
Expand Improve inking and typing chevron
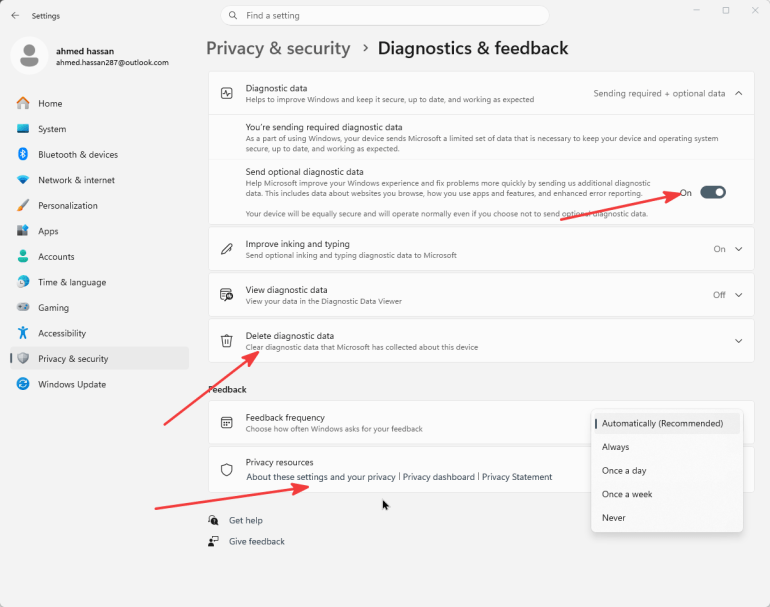click(739, 249)
